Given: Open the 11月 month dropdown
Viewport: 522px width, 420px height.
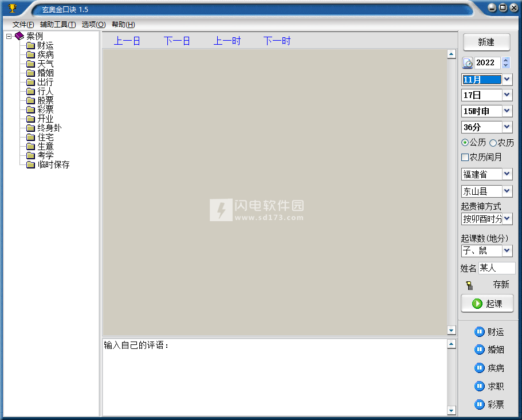Looking at the screenshot, I should point(507,79).
